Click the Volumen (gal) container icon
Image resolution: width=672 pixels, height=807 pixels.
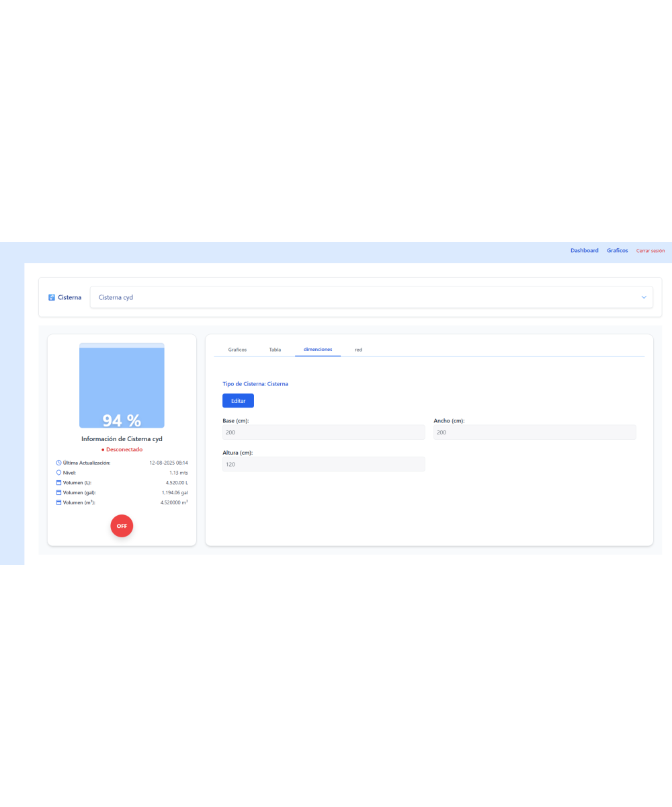(58, 492)
